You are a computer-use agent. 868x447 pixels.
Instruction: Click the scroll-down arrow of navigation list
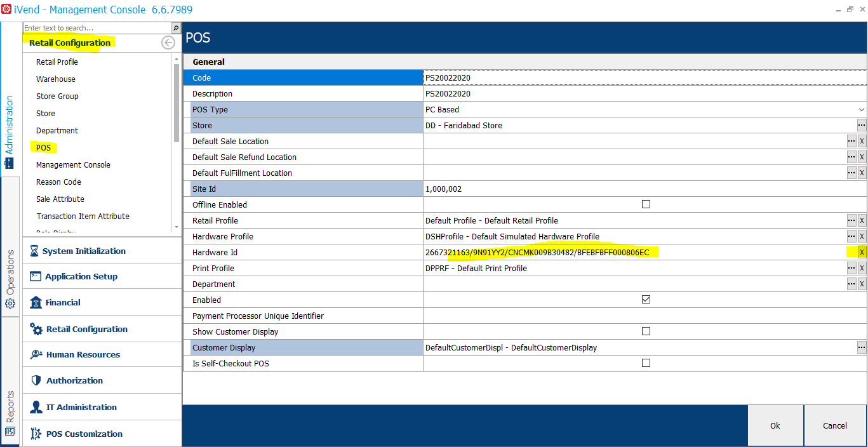coord(177,227)
